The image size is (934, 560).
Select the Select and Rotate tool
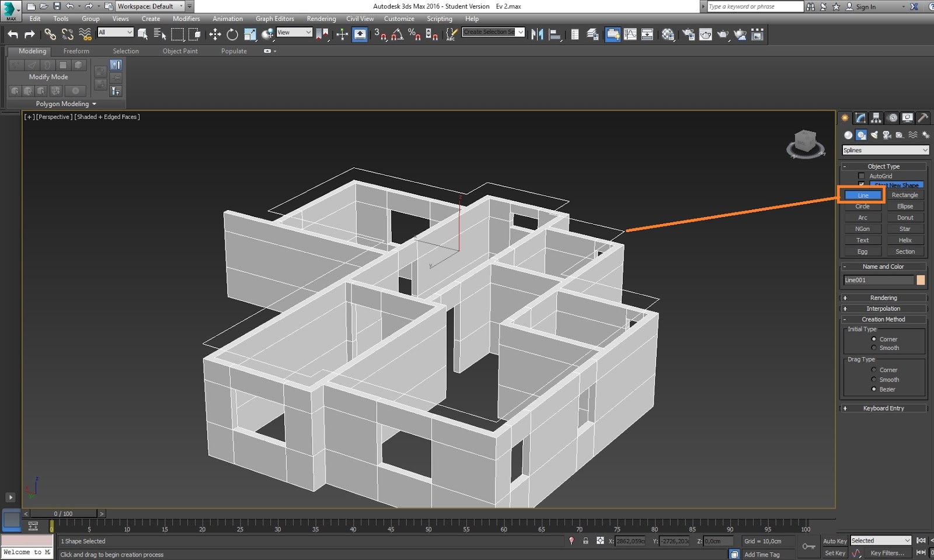click(x=232, y=34)
